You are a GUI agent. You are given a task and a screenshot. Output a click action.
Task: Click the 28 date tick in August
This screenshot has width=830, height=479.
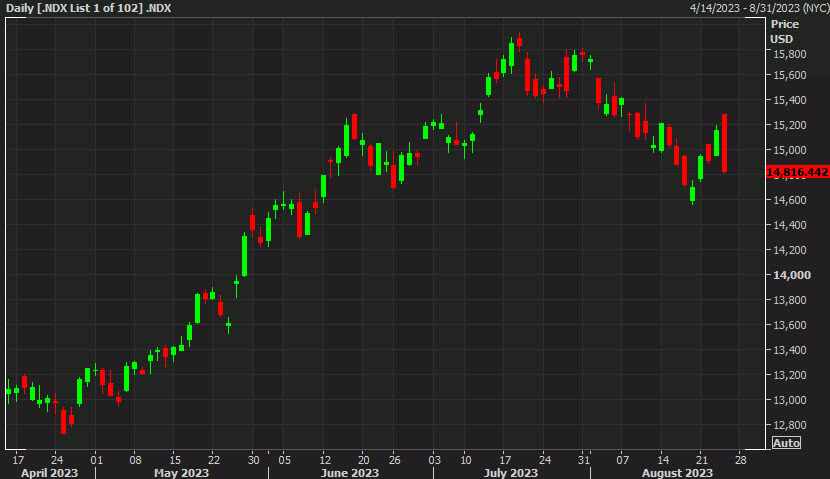739,460
